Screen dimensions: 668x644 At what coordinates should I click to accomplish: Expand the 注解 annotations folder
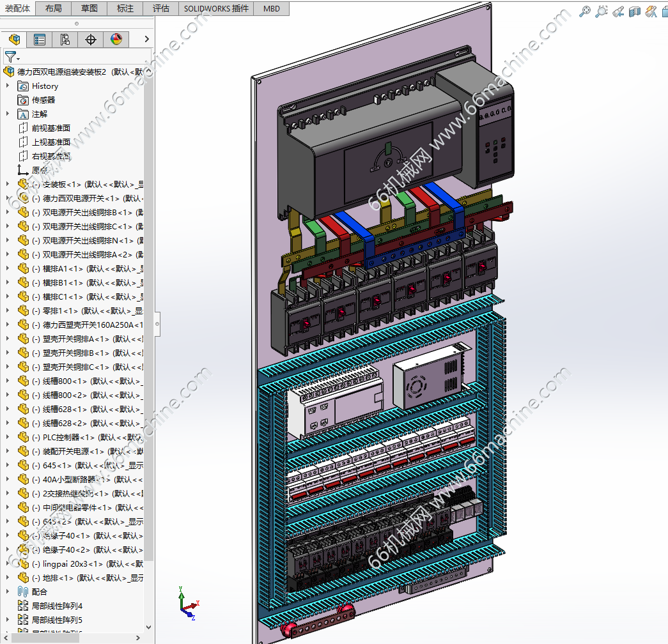pyautogui.click(x=8, y=114)
